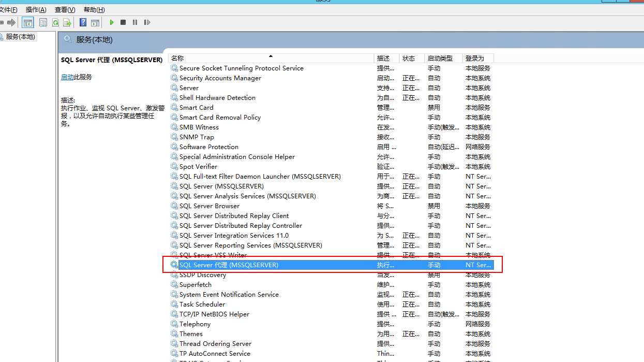Select System Event Notification Service name
The height and width of the screenshot is (362, 644).
click(229, 295)
